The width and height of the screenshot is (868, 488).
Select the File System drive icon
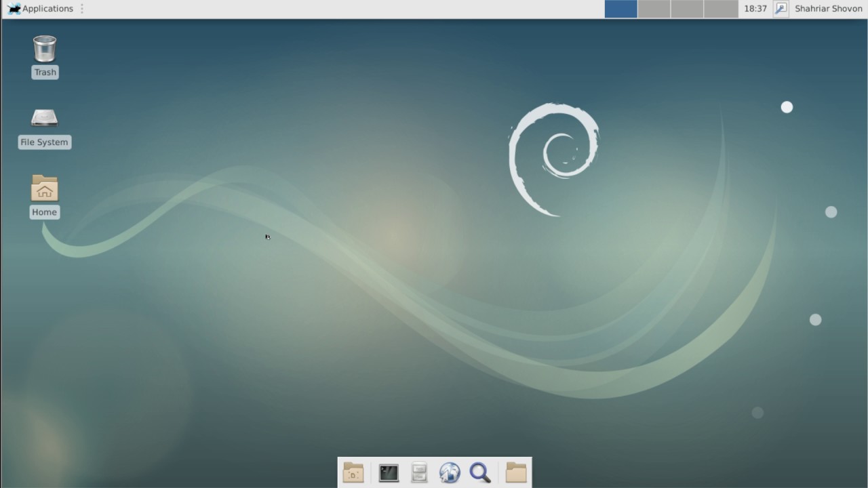click(45, 119)
